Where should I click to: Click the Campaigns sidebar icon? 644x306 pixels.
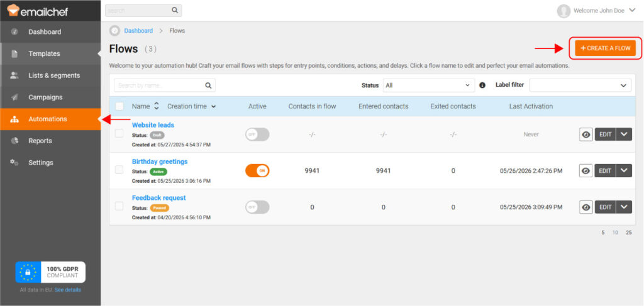pos(14,97)
